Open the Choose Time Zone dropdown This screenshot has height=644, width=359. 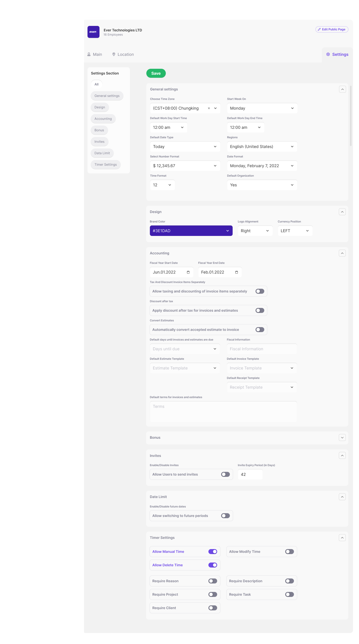click(185, 108)
